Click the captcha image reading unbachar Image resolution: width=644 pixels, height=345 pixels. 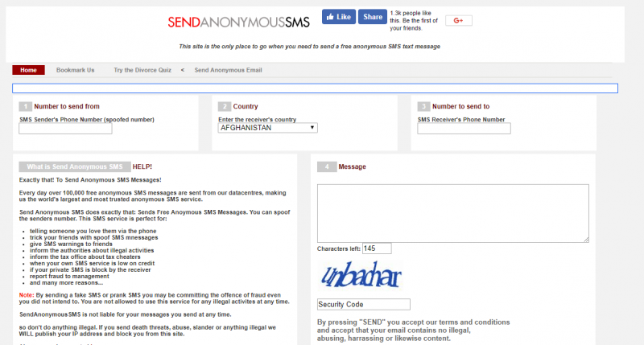(361, 276)
